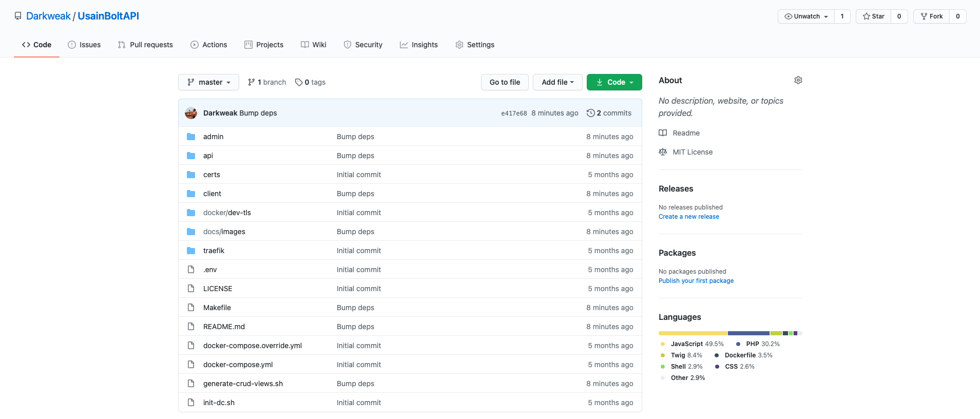Image resolution: width=980 pixels, height=419 pixels.
Task: Click the certs folder icon
Action: pyautogui.click(x=191, y=175)
